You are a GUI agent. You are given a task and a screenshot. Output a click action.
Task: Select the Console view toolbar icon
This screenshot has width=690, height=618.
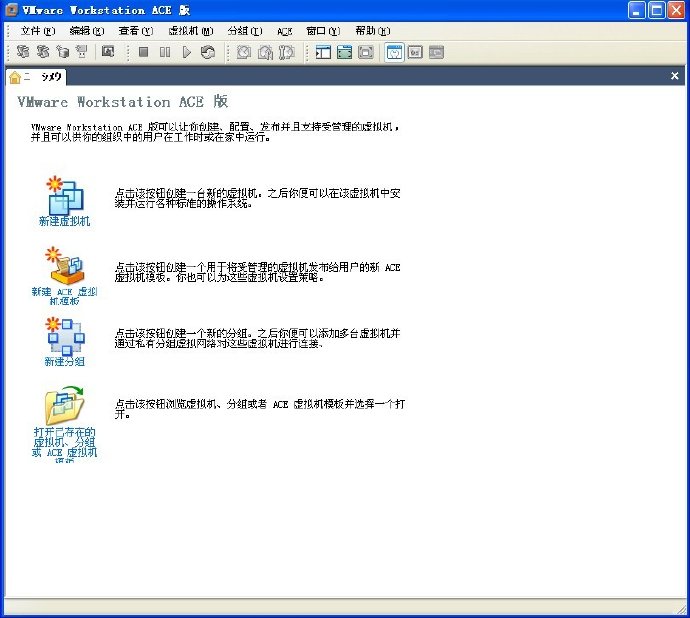click(x=415, y=52)
